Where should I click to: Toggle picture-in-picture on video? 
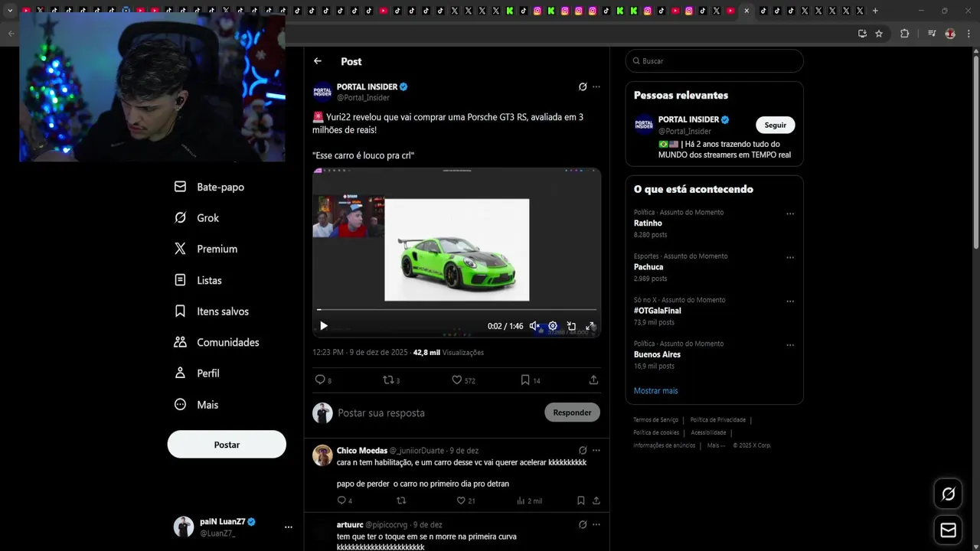tap(571, 326)
